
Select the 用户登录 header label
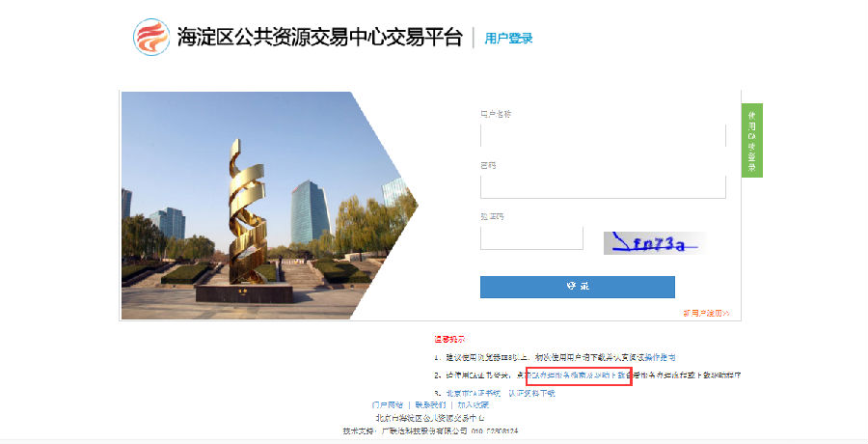pyautogui.click(x=508, y=39)
